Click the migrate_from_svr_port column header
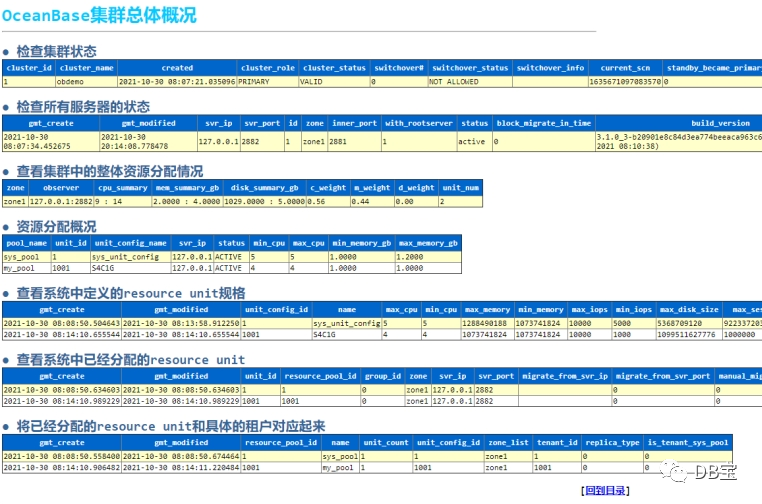Screen dimensions: 762x504 coord(662,377)
